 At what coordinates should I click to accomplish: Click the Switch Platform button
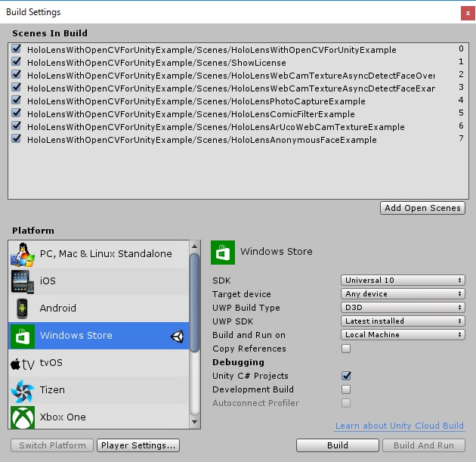tap(52, 445)
